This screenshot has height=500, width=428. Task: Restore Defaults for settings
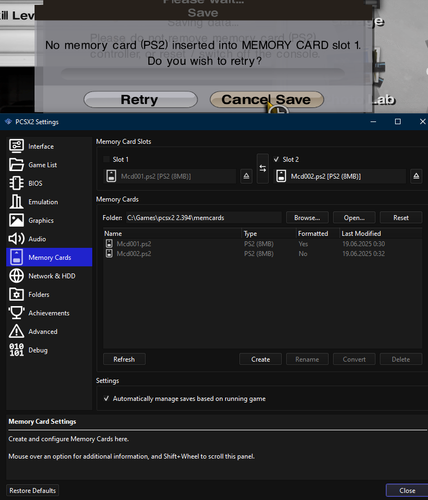pyautogui.click(x=33, y=491)
